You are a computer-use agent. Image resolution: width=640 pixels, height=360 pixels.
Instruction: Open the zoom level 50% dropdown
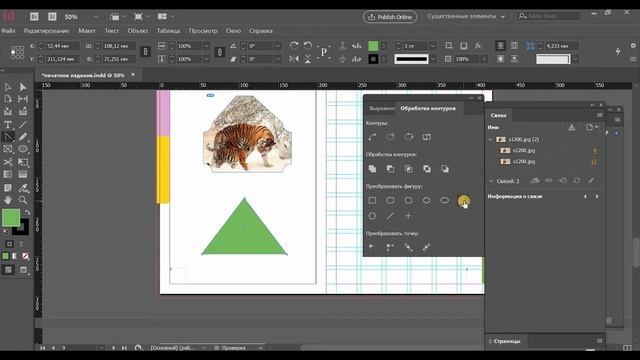96,17
